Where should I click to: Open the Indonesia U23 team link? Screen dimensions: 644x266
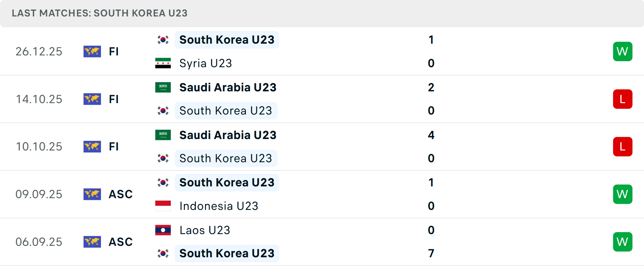(x=219, y=206)
